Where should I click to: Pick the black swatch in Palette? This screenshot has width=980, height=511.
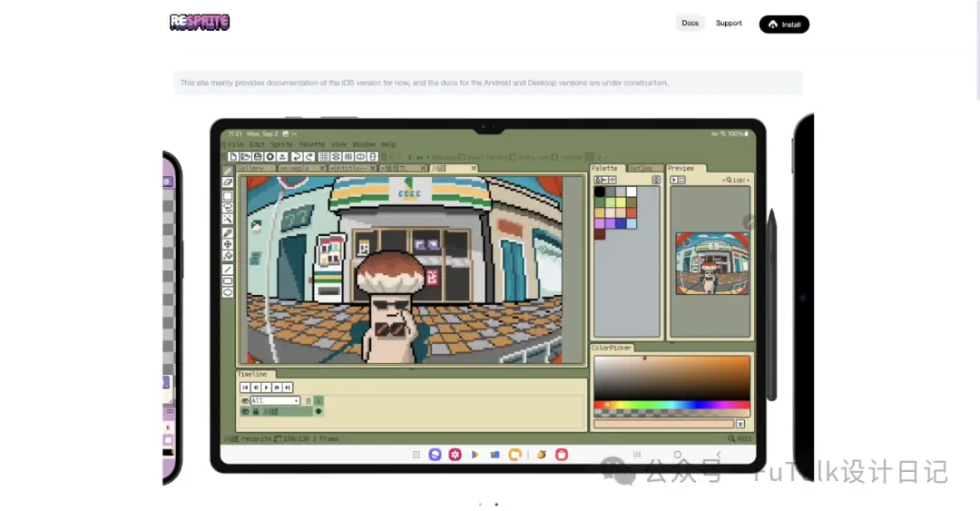tap(600, 192)
